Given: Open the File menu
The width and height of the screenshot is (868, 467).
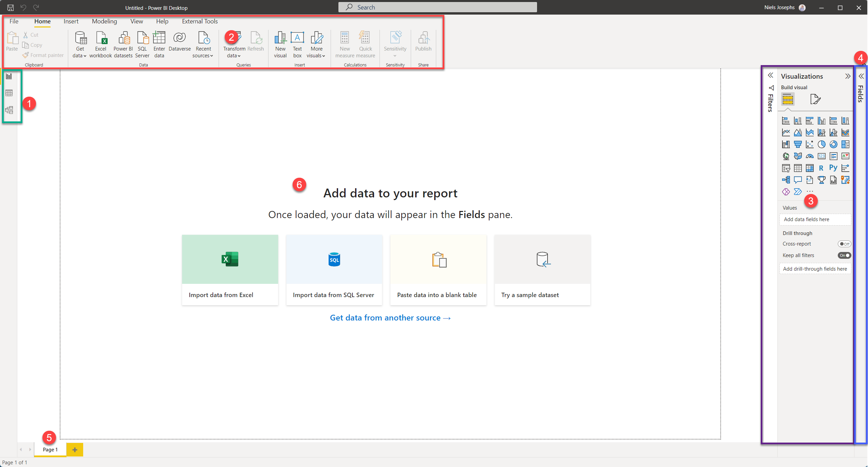Looking at the screenshot, I should 14,21.
